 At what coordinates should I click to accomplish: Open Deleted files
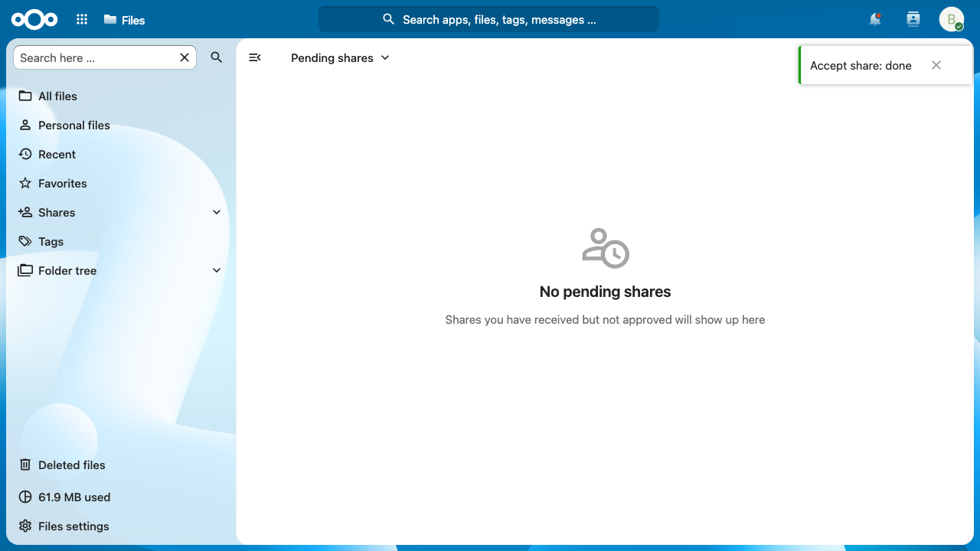coord(121,465)
